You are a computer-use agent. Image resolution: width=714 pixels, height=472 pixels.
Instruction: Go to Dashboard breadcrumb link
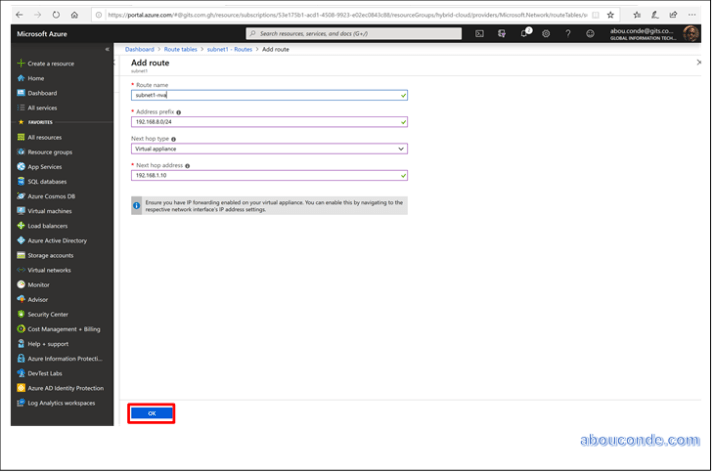(139, 49)
